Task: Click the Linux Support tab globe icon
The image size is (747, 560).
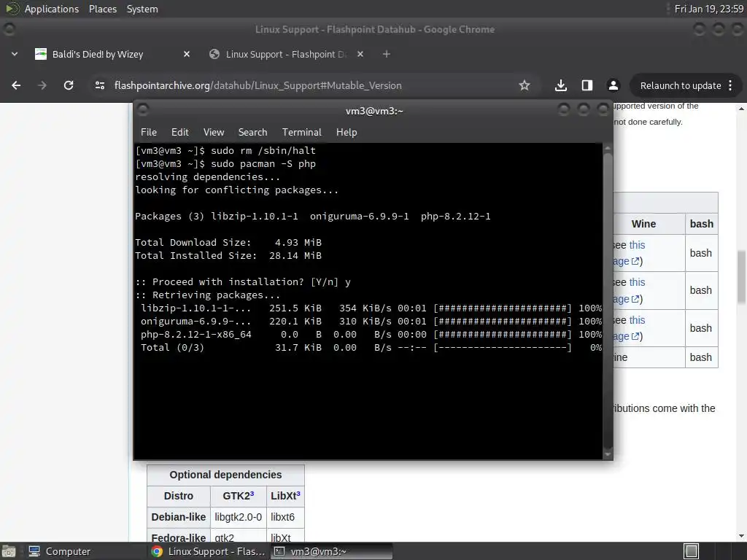Action: (x=214, y=54)
